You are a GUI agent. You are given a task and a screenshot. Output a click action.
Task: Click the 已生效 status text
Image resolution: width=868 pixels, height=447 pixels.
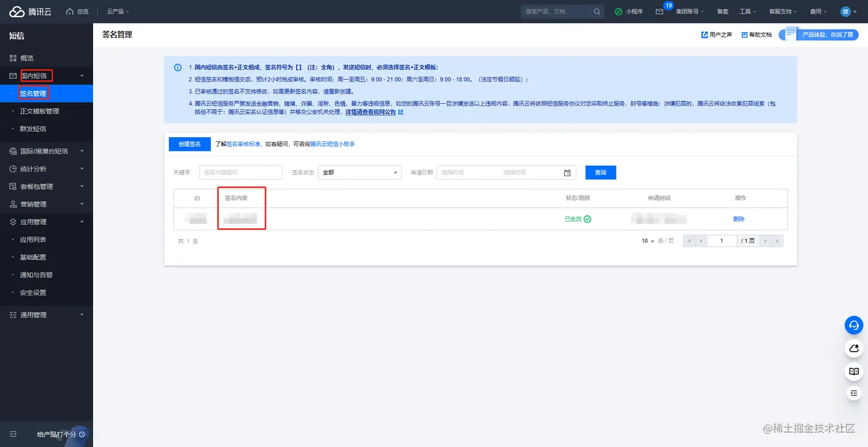pos(573,219)
